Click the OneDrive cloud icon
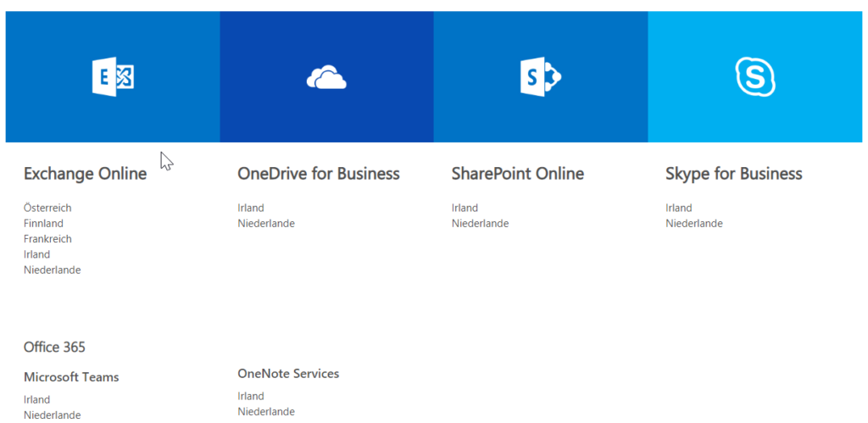 point(326,77)
